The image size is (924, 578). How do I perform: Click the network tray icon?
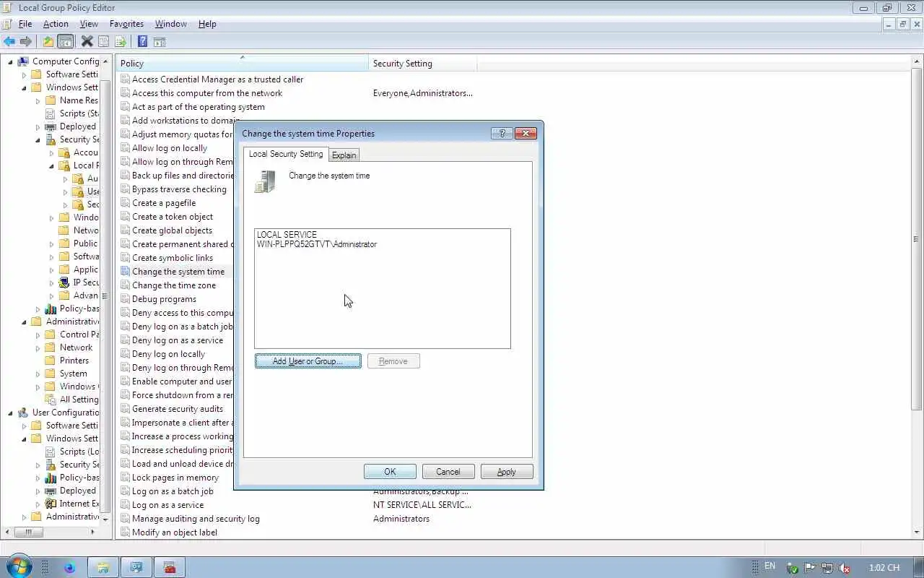click(x=827, y=568)
